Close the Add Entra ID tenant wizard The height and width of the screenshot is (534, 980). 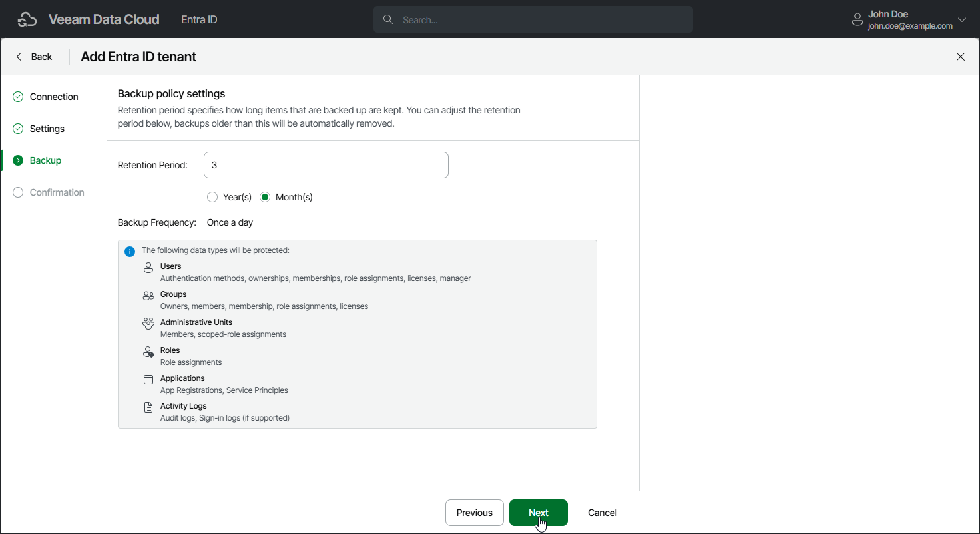(961, 57)
